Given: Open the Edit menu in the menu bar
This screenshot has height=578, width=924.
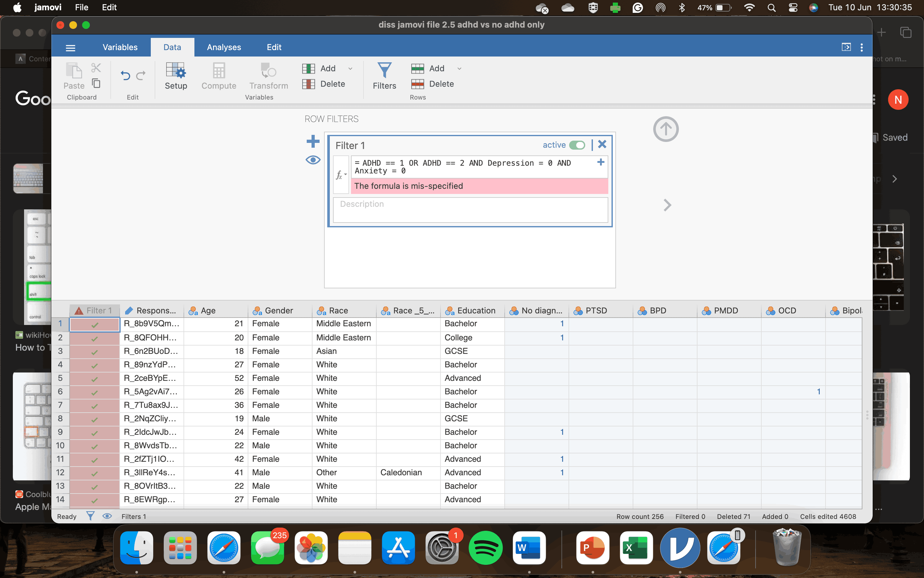Looking at the screenshot, I should click(109, 7).
